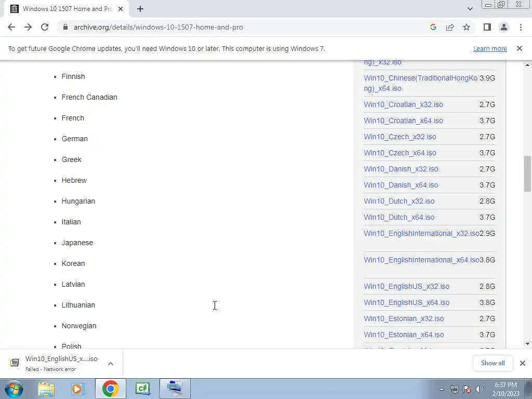The image size is (532, 399).
Task: Click the archive.org address bar URL
Action: coord(158,27)
